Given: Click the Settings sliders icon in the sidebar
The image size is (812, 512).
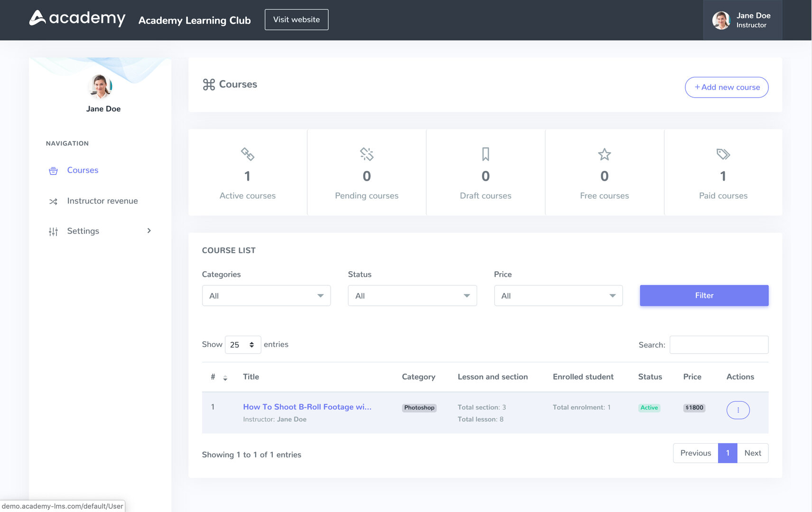Looking at the screenshot, I should (x=53, y=231).
